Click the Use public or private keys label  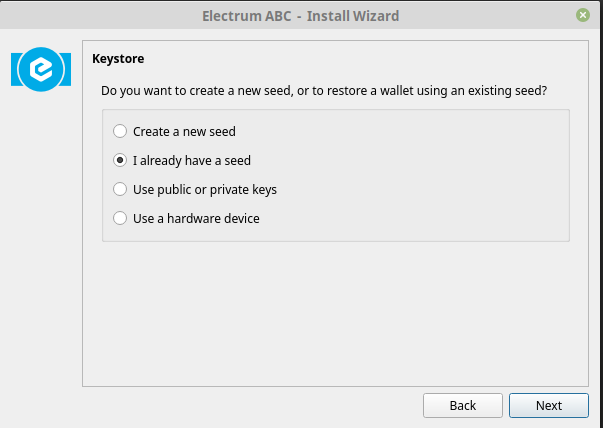coord(205,190)
